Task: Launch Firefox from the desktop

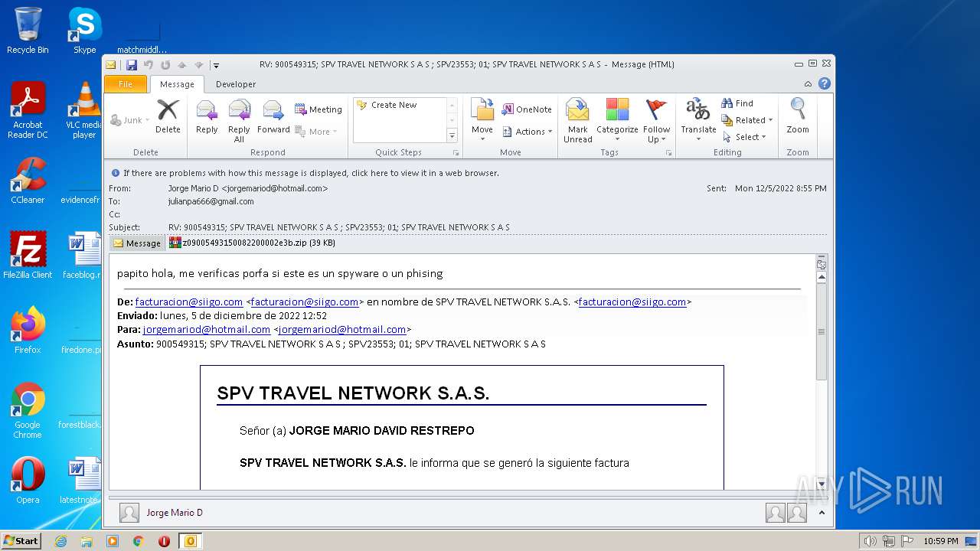Action: [28, 331]
